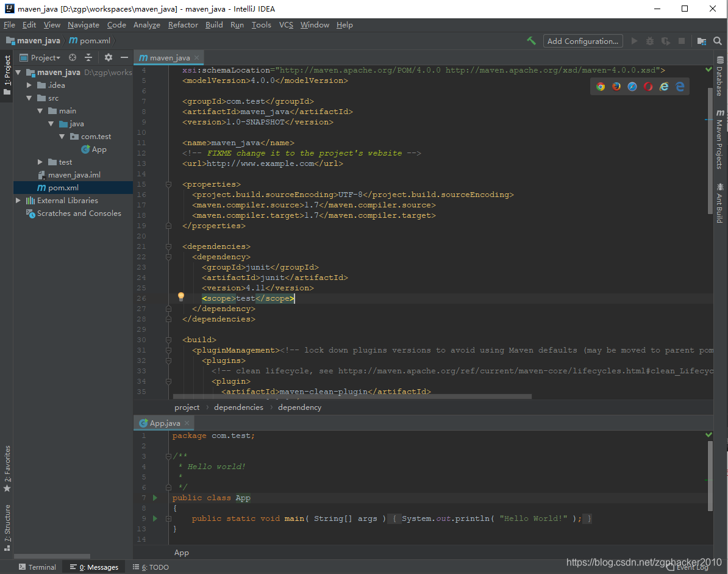Click the Collapse All icon in Project panel

coord(88,57)
